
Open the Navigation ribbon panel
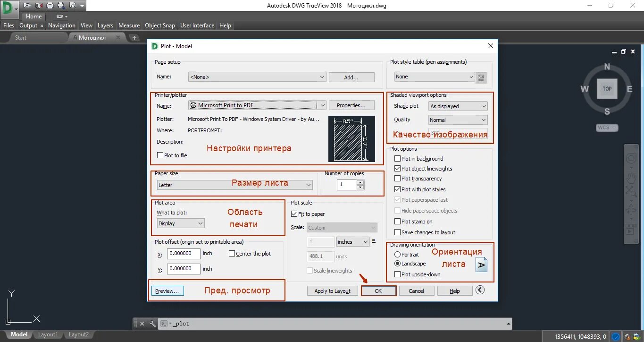tap(62, 26)
